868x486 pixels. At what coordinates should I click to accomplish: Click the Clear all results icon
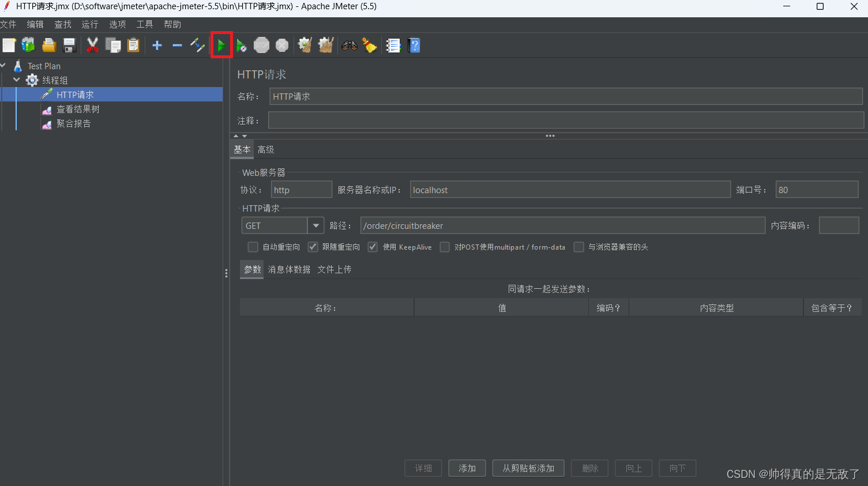326,45
